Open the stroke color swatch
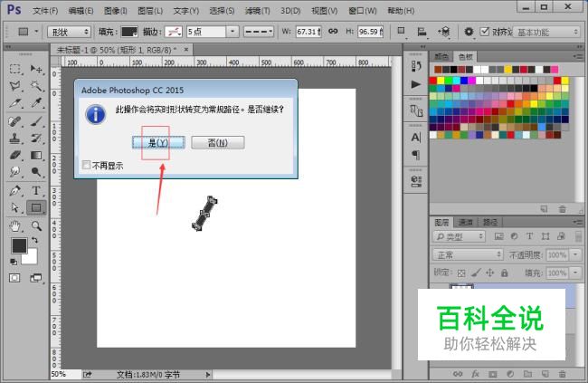588x383 pixels. 174,32
